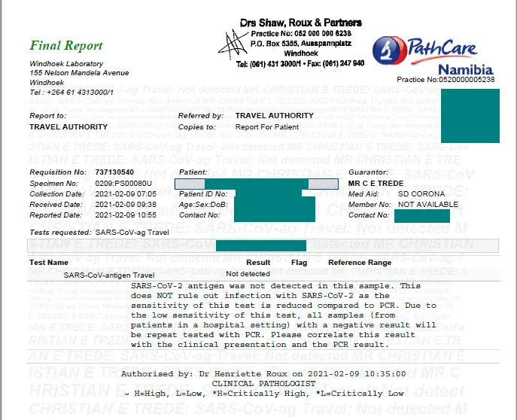Click 'TRAVEL AUTHORITY' under Report to
Screen dimensions: 517x420
click(x=68, y=127)
